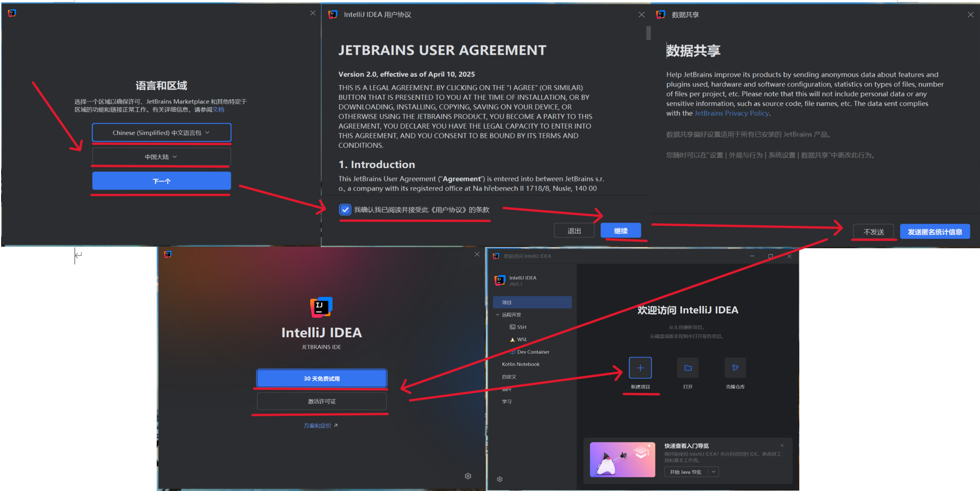Viewport: 980px width, 491px height.
Task: Open the 学习 section in sidebar
Action: click(x=507, y=401)
